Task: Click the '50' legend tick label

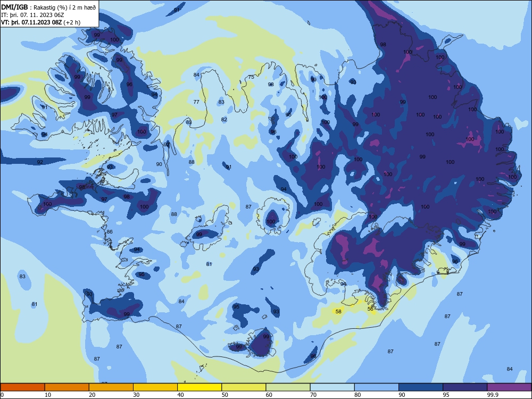Action: (225, 395)
